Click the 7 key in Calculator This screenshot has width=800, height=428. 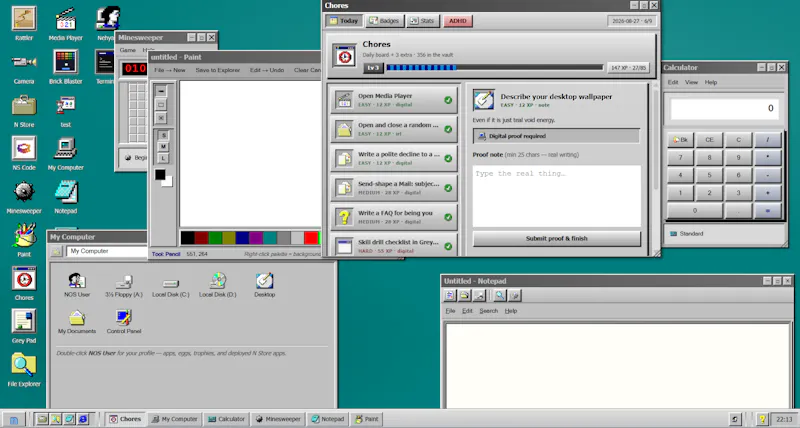click(x=680, y=158)
